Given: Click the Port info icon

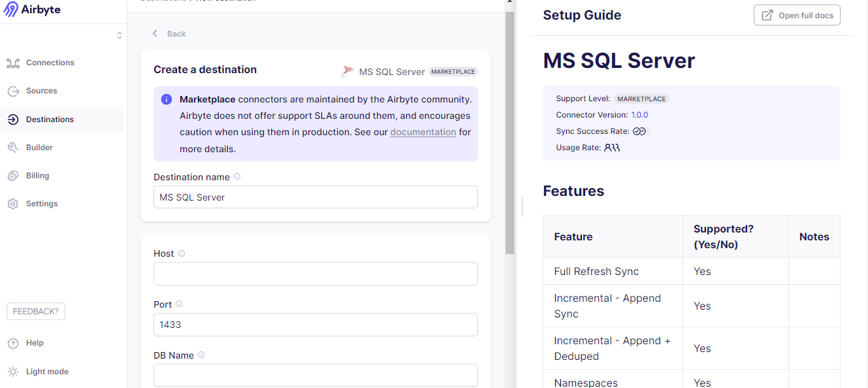Looking at the screenshot, I should [x=179, y=304].
